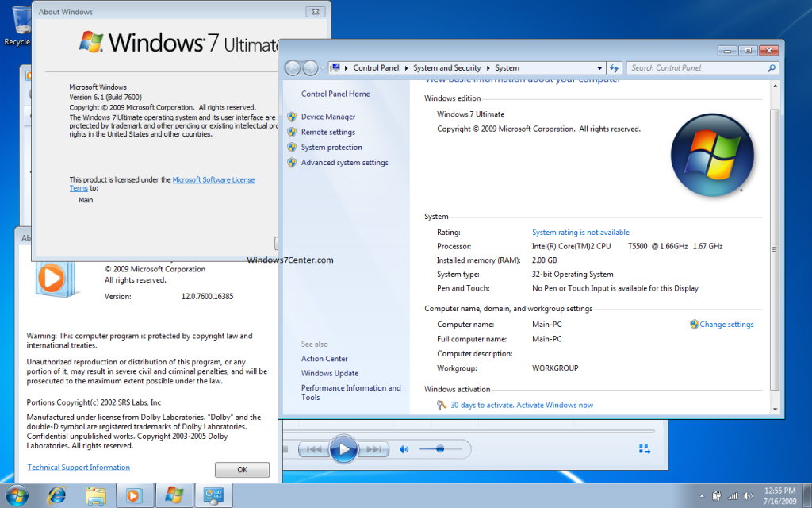The image size is (812, 508).
Task: Switch to Now Playing view icon
Action: click(x=645, y=449)
